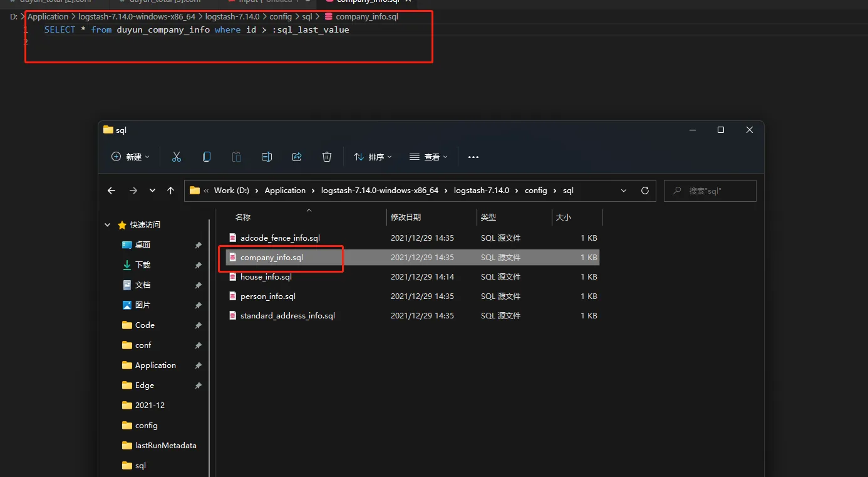This screenshot has height=477, width=868.
Task: Click company_info.sql in the editor breadcrumb
Action: [367, 17]
